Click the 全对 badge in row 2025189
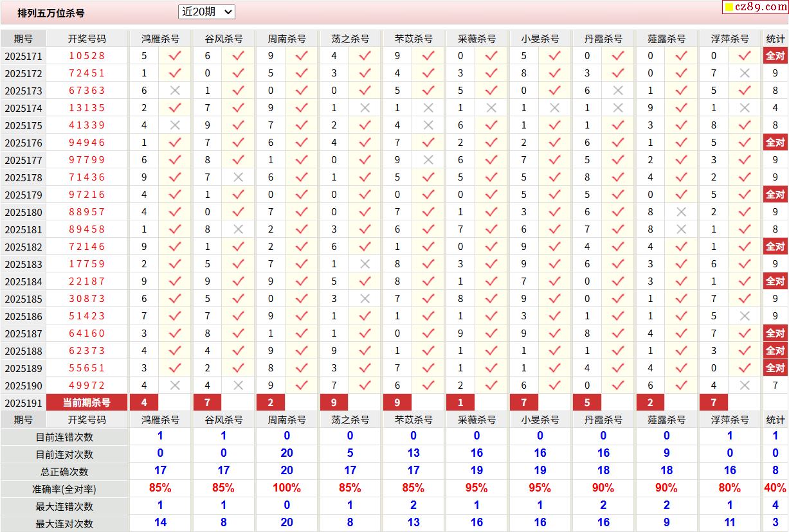This screenshot has height=532, width=789. click(775, 368)
